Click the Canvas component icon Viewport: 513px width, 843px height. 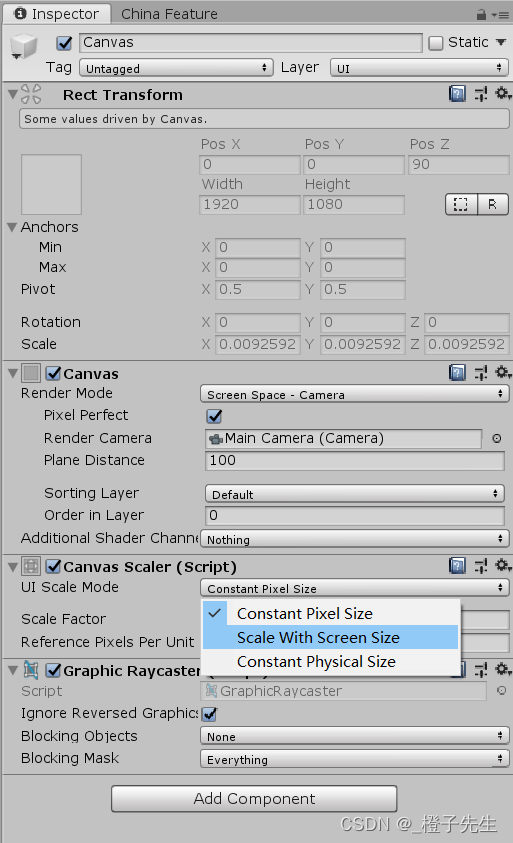pos(31,373)
